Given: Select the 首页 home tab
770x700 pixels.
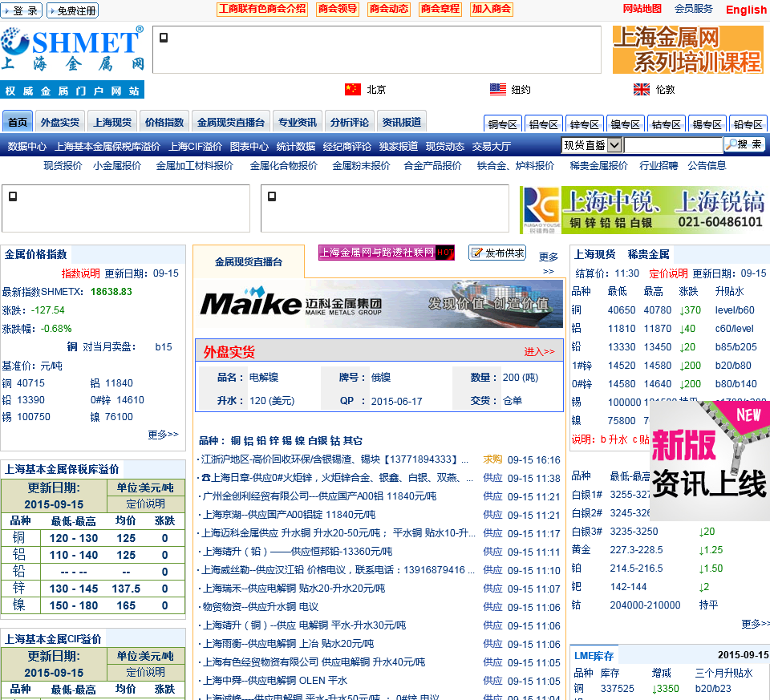Looking at the screenshot, I should (x=18, y=122).
